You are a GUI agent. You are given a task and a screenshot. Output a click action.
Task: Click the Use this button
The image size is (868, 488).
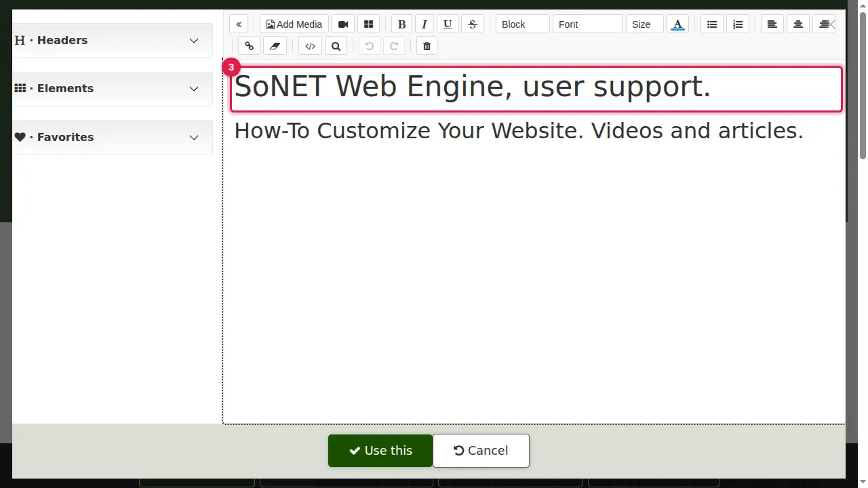pyautogui.click(x=380, y=451)
